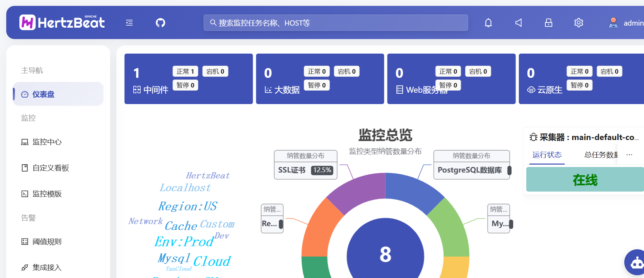Click 宕机 0 tag on Web服务器 card

click(x=478, y=71)
